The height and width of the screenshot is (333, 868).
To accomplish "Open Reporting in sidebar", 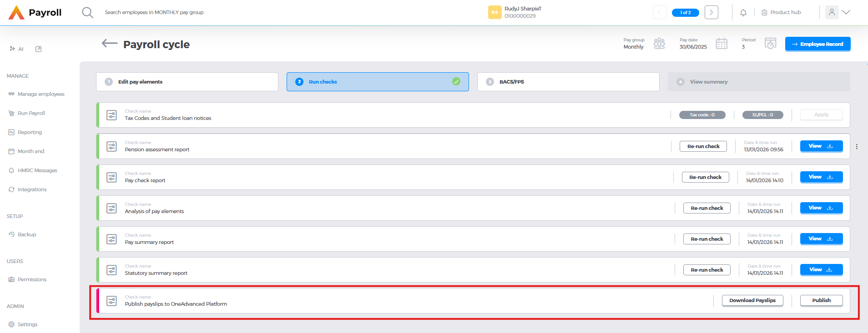I will click(x=25, y=132).
